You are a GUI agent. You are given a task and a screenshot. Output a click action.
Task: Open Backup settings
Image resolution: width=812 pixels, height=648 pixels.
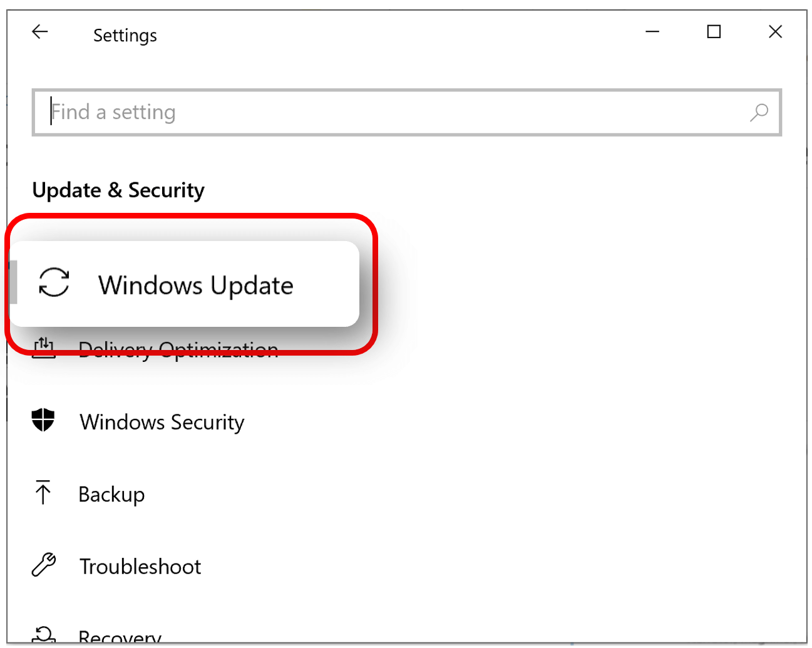coord(111,493)
